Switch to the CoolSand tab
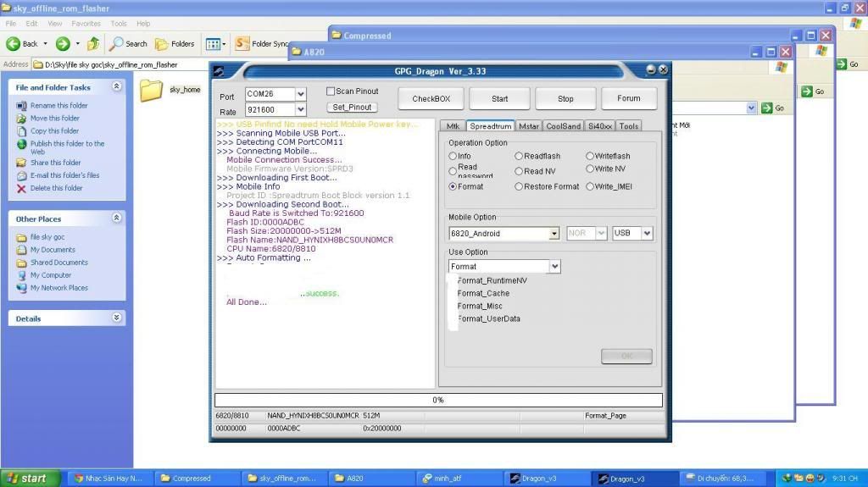 pyautogui.click(x=564, y=126)
